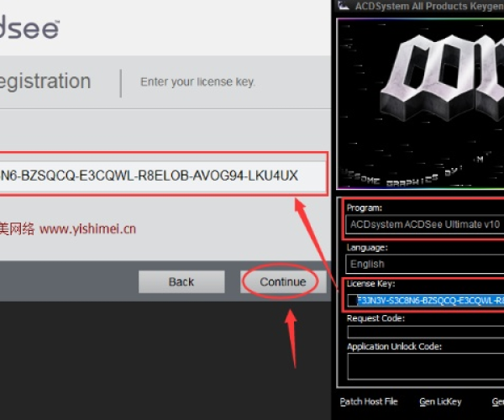Click the 3D graphic banner in the keygen
The width and height of the screenshot is (504, 420).
point(420,101)
